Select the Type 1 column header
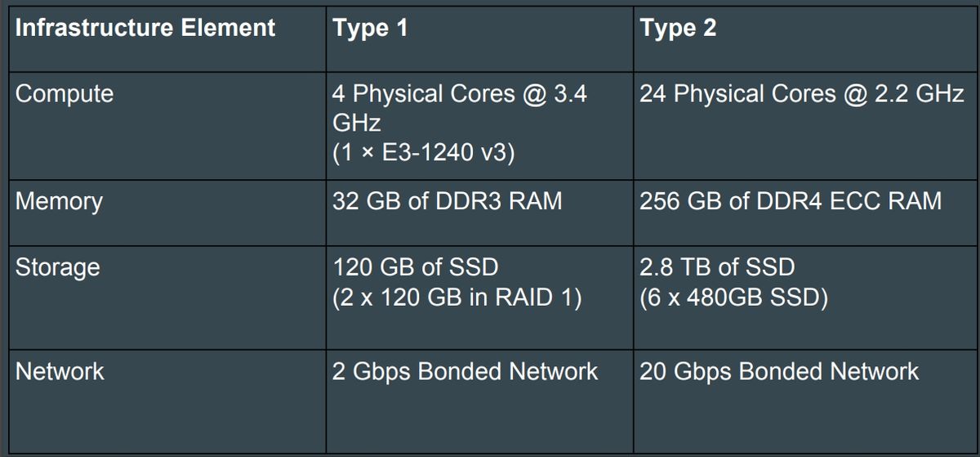The image size is (980, 457). point(370,28)
